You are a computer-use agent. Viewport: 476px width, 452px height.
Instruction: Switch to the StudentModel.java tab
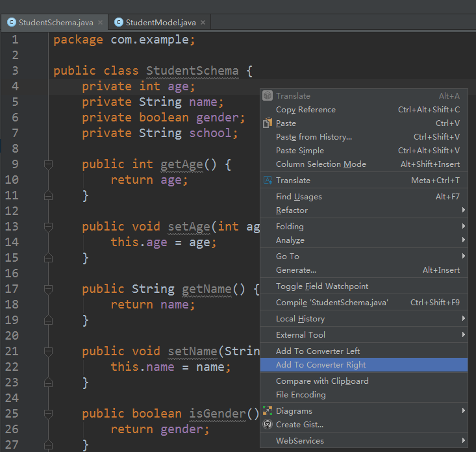pos(160,22)
